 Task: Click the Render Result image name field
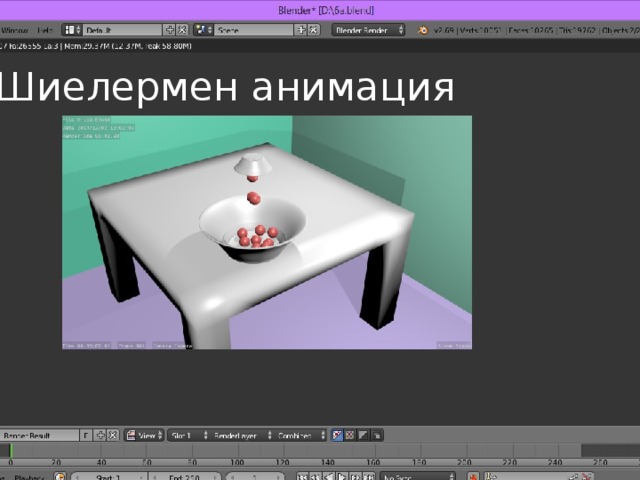point(39,436)
